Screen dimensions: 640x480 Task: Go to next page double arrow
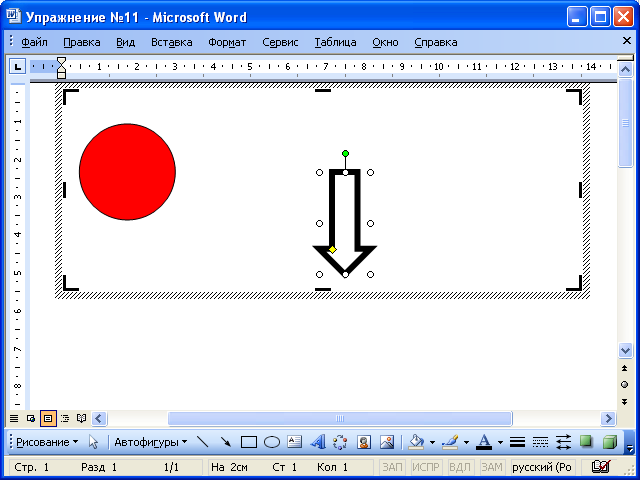pyautogui.click(x=624, y=402)
